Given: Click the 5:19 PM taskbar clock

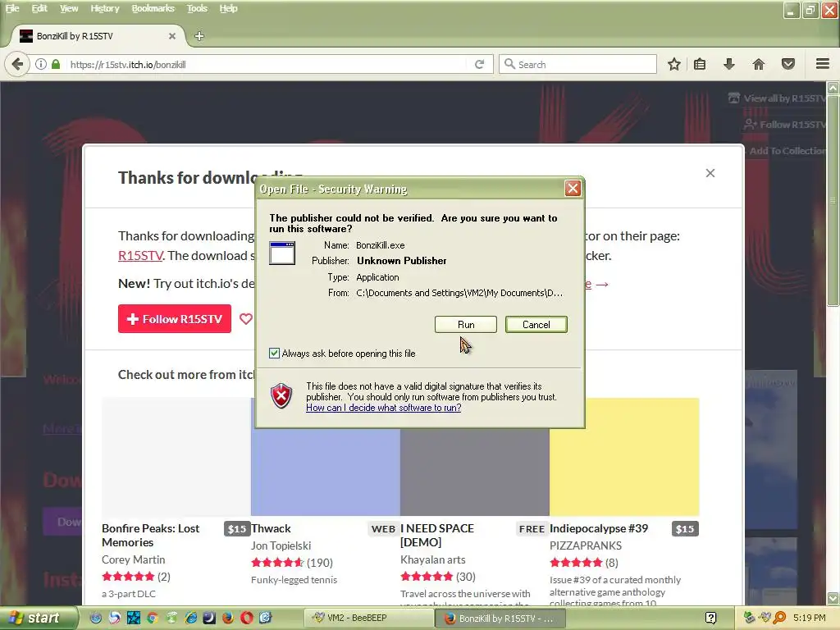Looking at the screenshot, I should pos(809,618).
